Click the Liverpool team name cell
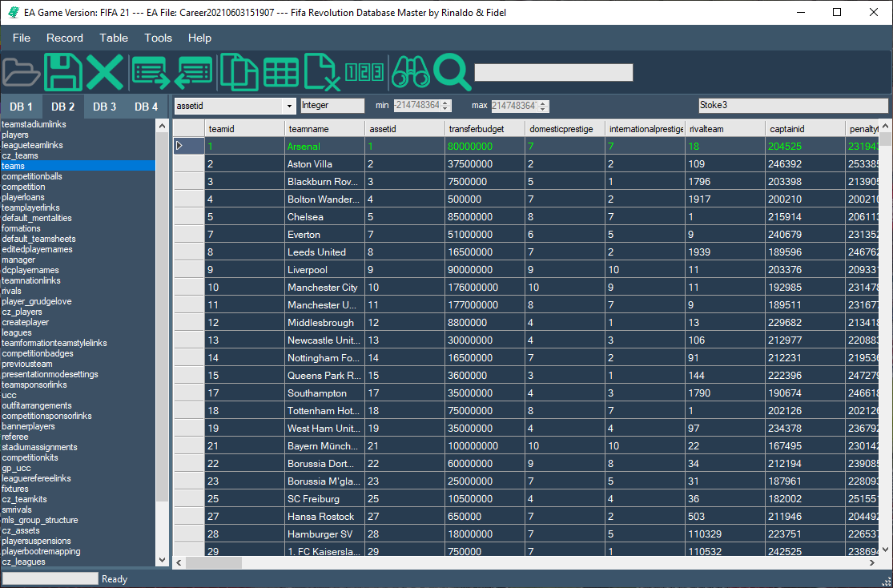893x588 pixels. 325,270
